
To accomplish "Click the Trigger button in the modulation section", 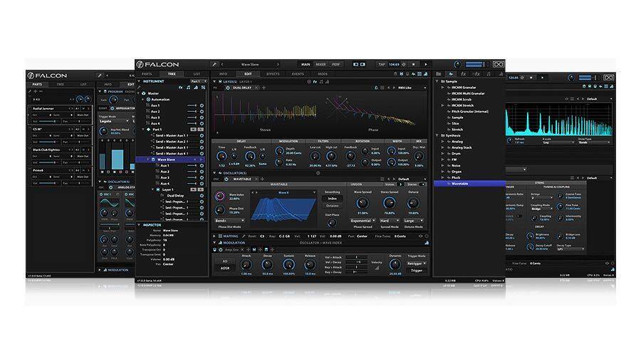I will click(x=417, y=271).
